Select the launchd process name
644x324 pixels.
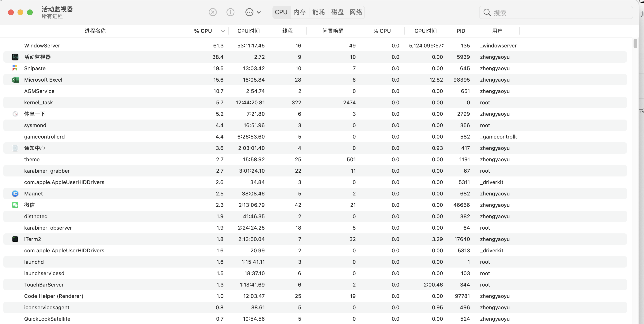click(34, 262)
